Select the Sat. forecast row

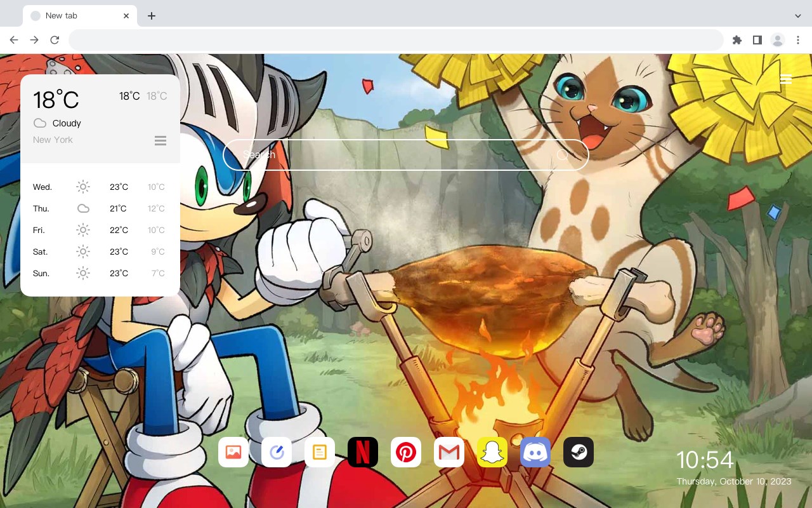(x=100, y=251)
